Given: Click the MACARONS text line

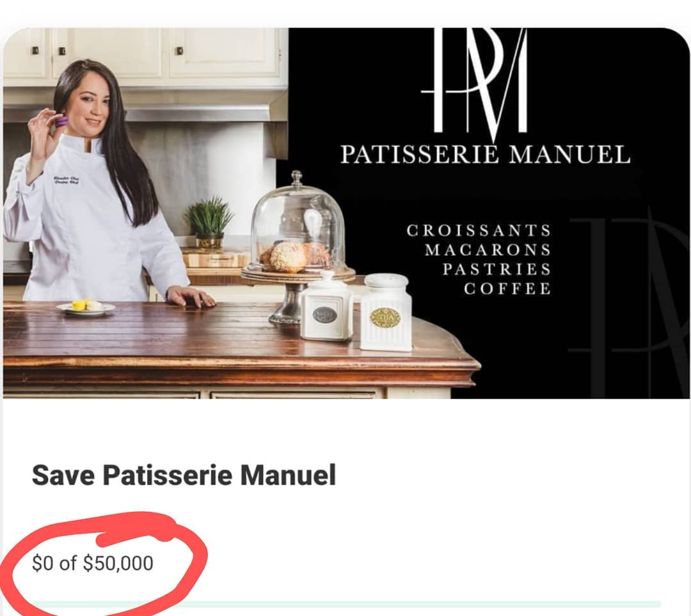Looking at the screenshot, I should click(488, 250).
